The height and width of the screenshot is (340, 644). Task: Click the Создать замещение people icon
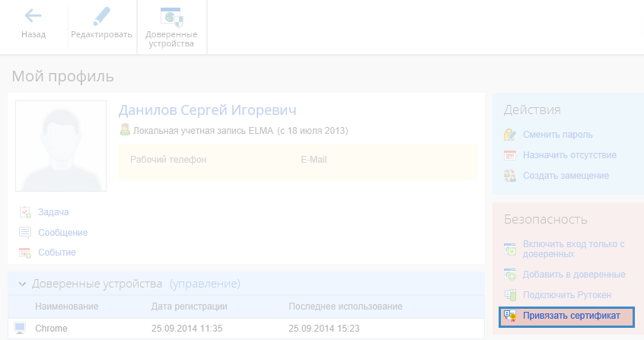(x=510, y=176)
